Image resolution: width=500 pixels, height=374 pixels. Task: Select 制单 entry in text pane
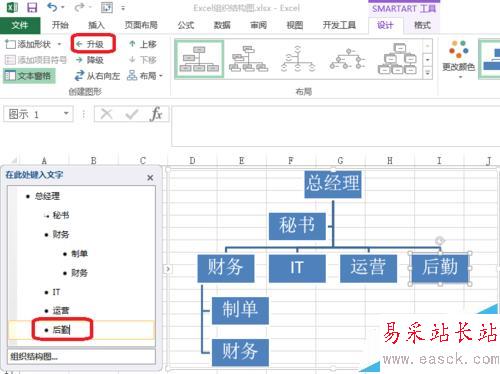pyautogui.click(x=79, y=254)
